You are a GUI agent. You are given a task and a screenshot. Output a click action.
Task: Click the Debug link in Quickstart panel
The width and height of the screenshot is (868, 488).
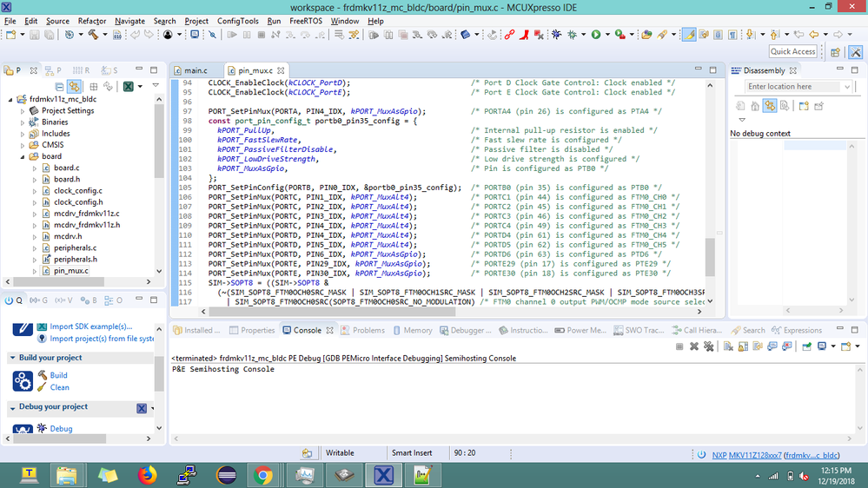pyautogui.click(x=61, y=429)
